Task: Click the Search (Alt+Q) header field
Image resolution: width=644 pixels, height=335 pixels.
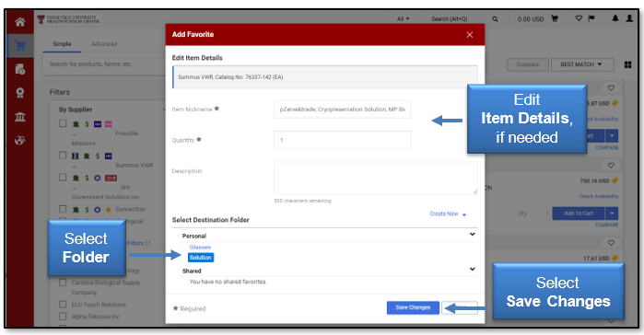Action: click(450, 18)
